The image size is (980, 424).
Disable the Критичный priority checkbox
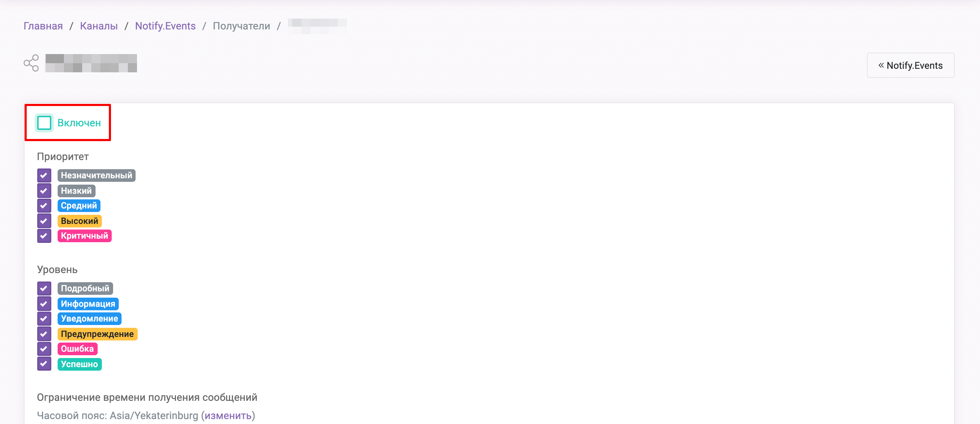click(43, 236)
